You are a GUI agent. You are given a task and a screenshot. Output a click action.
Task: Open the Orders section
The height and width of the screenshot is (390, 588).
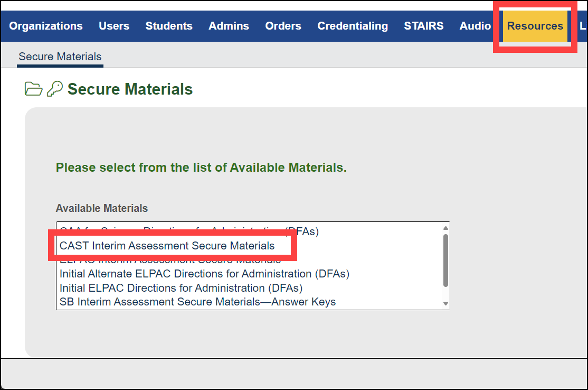coord(283,26)
